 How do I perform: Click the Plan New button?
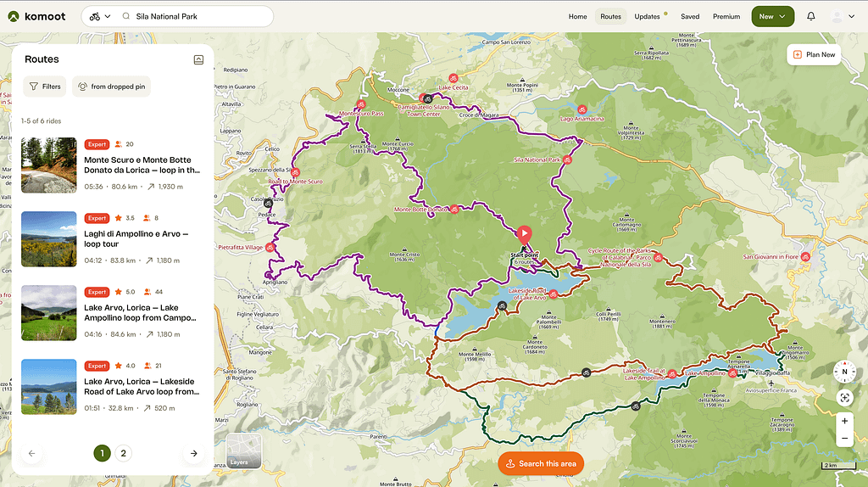click(814, 54)
